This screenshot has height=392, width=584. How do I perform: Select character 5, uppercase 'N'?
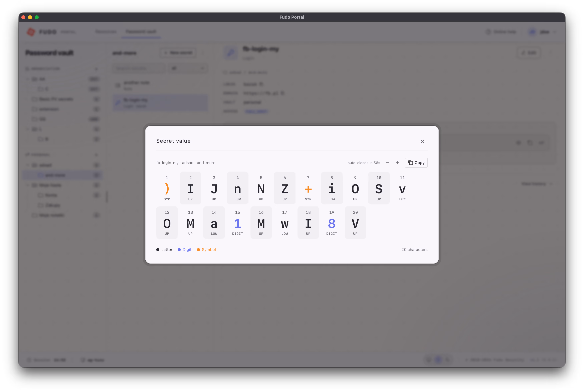(261, 188)
